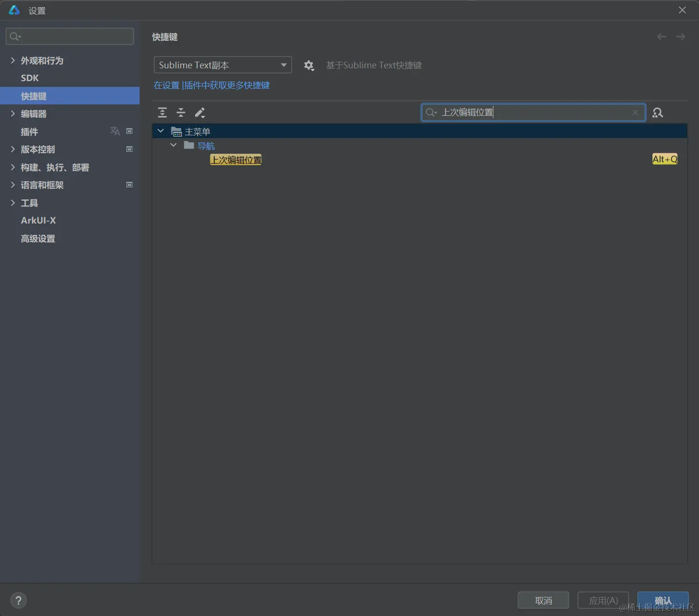Select the 上次编辑位置 action row
This screenshot has height=616, width=699.
click(419, 160)
